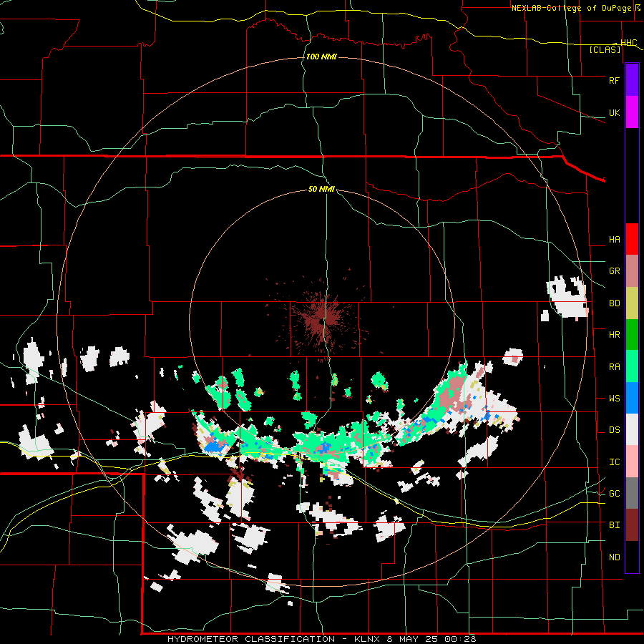Click the WS legend label
Screen dimensions: 644x644
[x=614, y=399]
